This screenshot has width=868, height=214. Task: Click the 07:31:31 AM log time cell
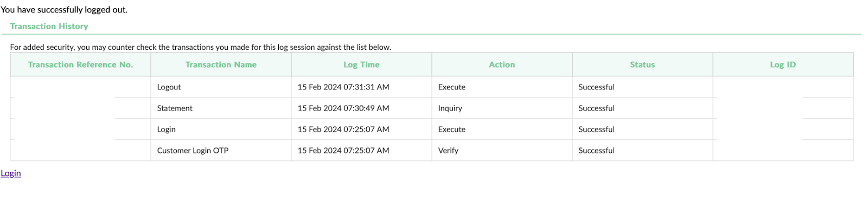361,87
